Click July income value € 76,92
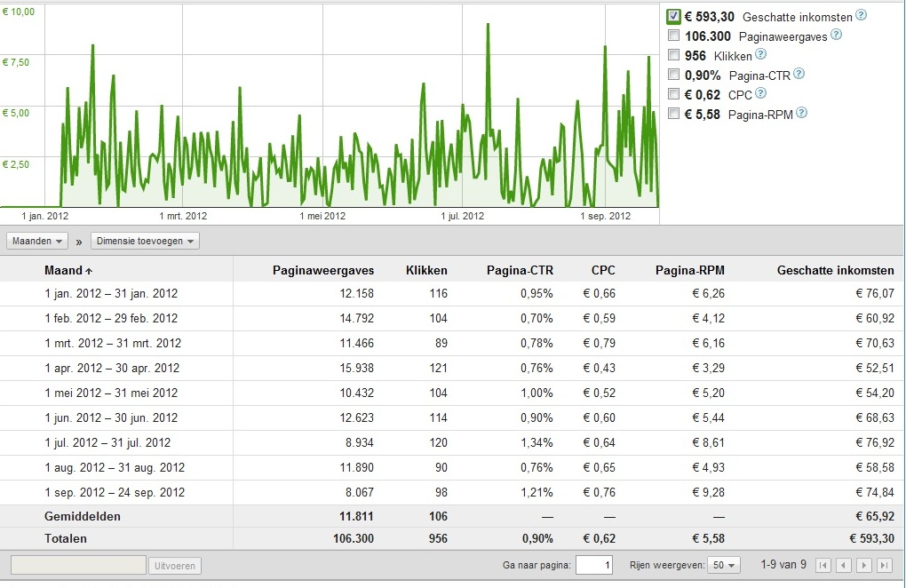Viewport: 906px width, 588px height. pos(875,442)
